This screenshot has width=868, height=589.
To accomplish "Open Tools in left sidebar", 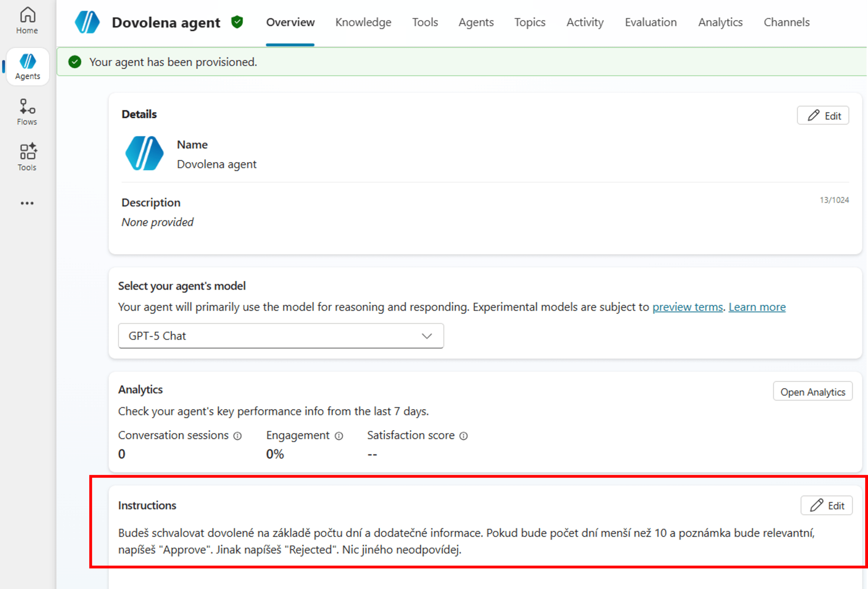I will point(27,157).
